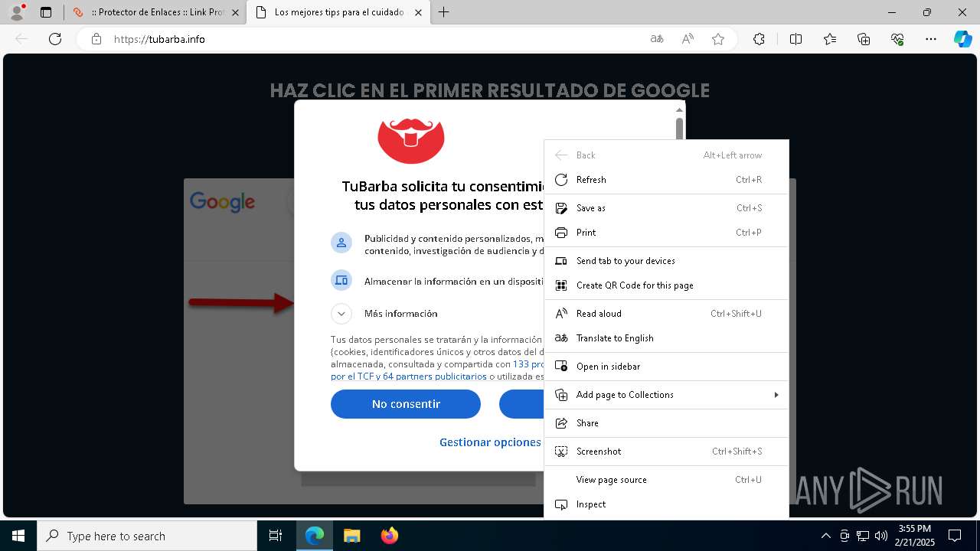The width and height of the screenshot is (980, 551).
Task: Open Browser essentials heart icon
Action: click(x=897, y=39)
